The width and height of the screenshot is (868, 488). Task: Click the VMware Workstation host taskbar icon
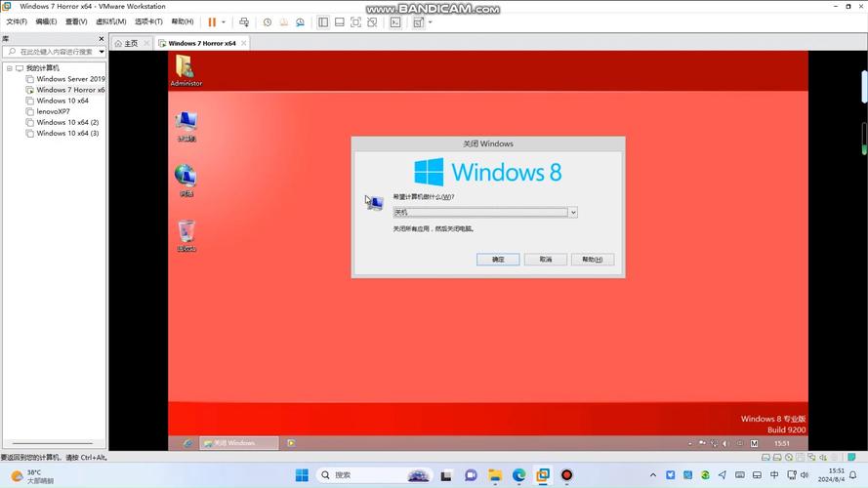pos(543,474)
